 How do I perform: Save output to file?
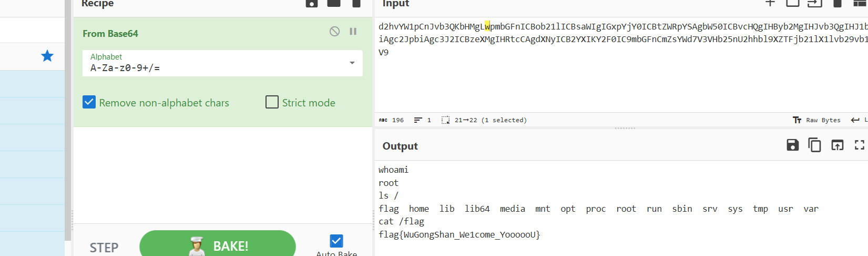click(792, 145)
